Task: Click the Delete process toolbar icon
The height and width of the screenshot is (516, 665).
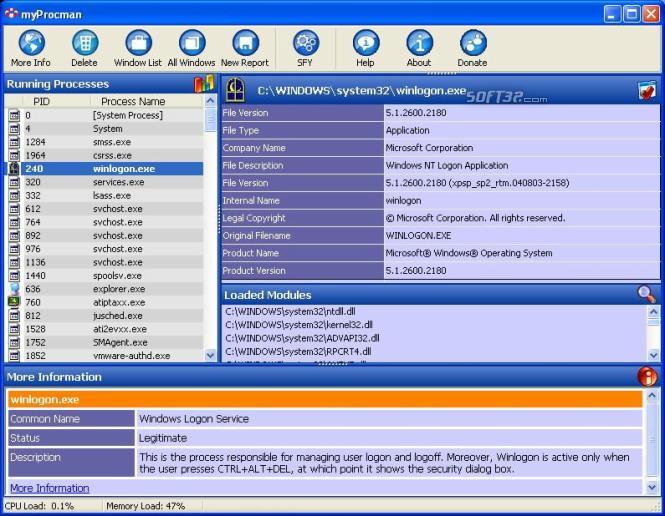Action: coord(84,43)
